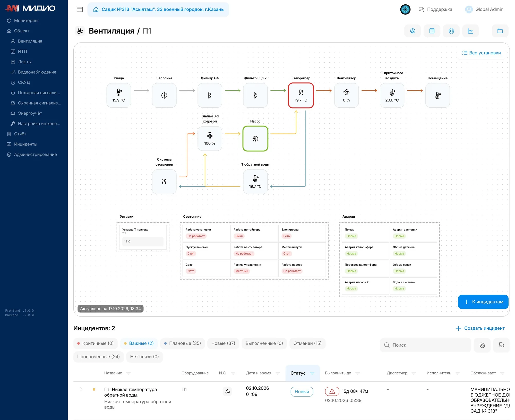This screenshot has height=420, width=515.
Task: Open the folder documents icon
Action: coord(500,31)
